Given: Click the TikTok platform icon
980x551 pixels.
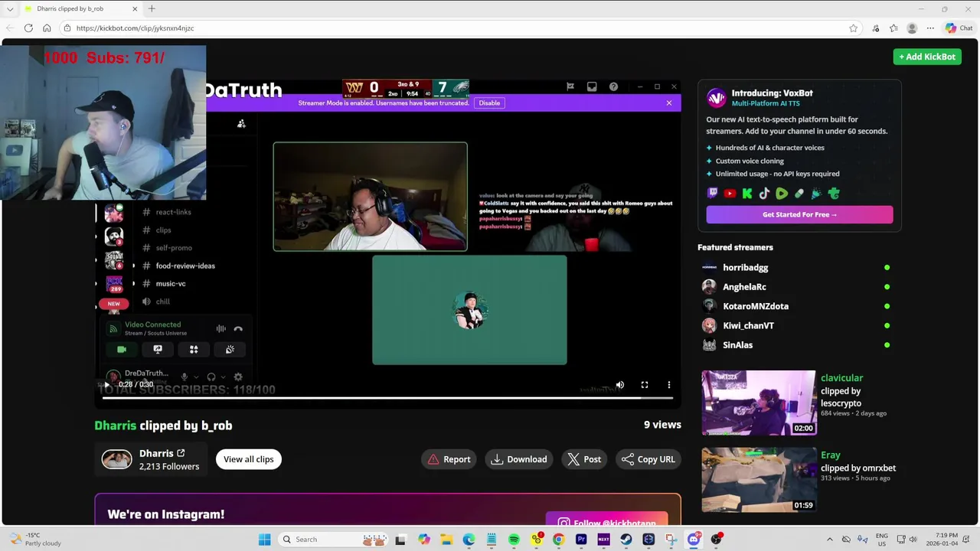Looking at the screenshot, I should pos(764,194).
